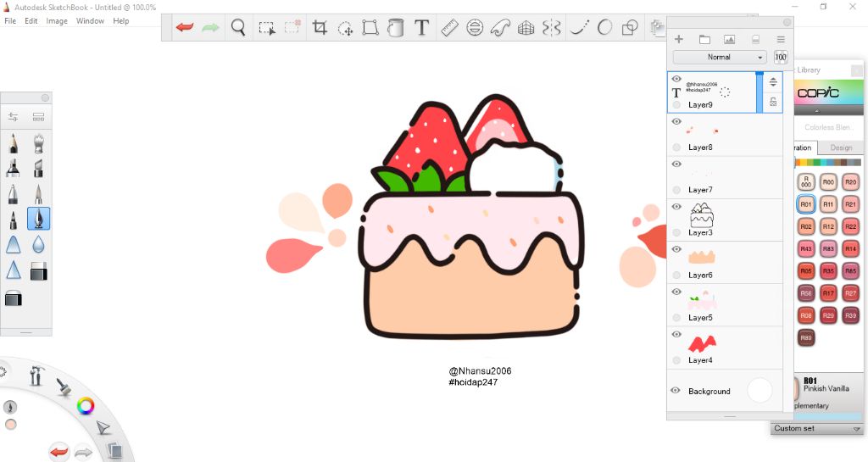Select the R89 Copic color swatch

point(806,337)
